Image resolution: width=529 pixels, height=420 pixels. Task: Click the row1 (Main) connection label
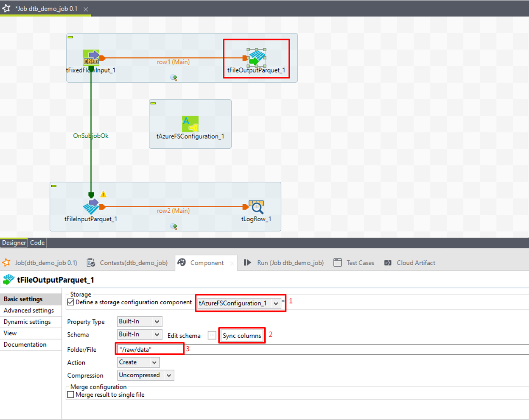[x=173, y=62]
